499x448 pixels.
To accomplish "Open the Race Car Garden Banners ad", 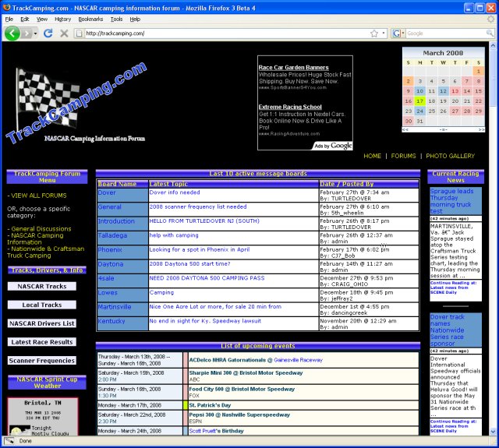I will coord(293,68).
